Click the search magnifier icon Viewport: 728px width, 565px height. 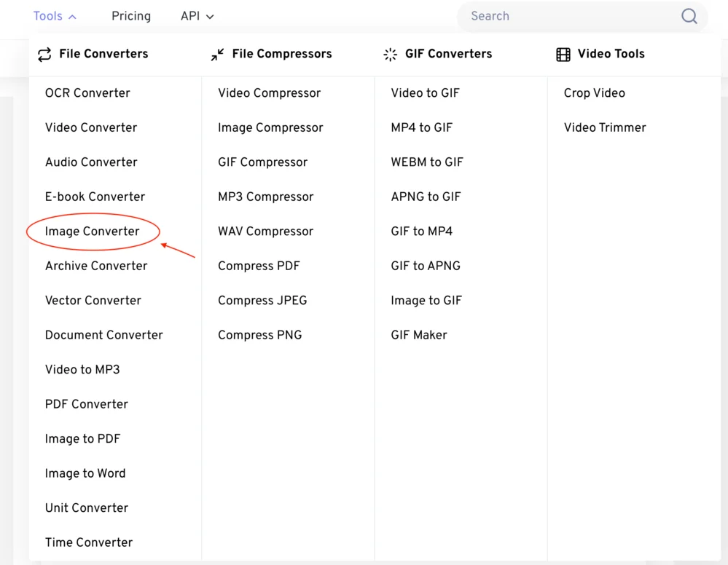point(689,16)
